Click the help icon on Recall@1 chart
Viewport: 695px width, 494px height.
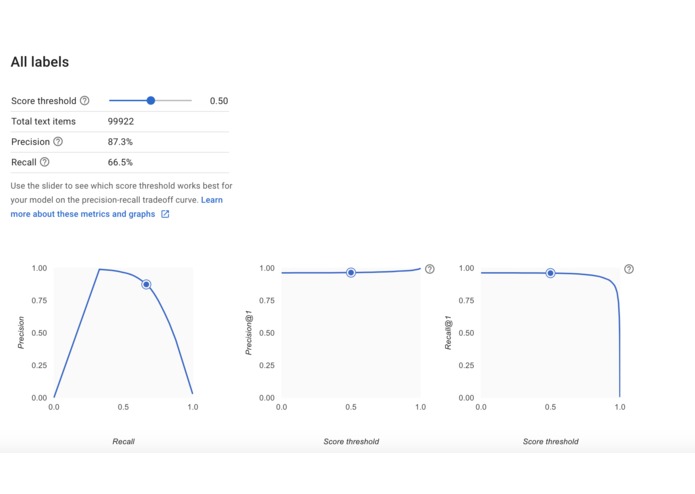coord(629,269)
